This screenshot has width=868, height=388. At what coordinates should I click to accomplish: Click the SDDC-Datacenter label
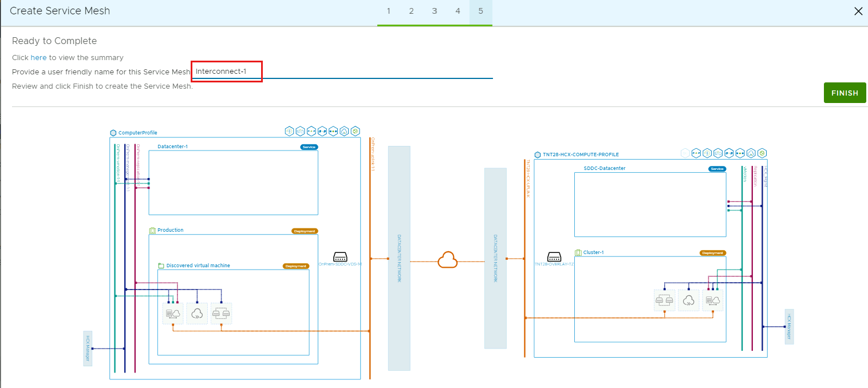605,168
